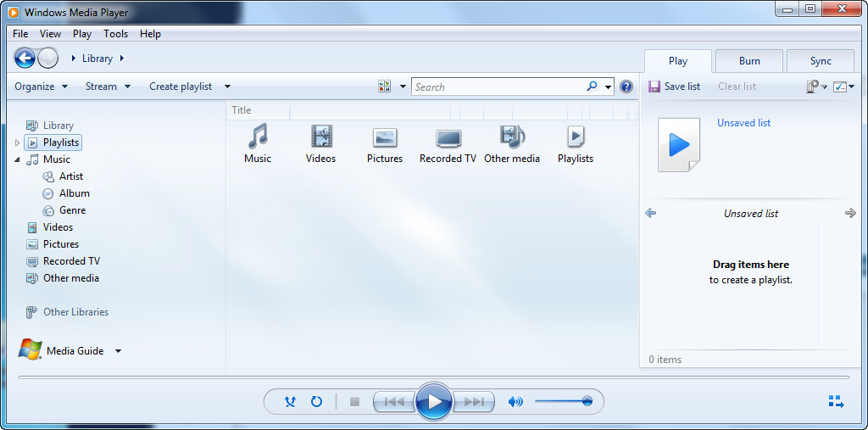Open the Videos category icon in library
This screenshot has height=430, width=868.
tap(321, 137)
